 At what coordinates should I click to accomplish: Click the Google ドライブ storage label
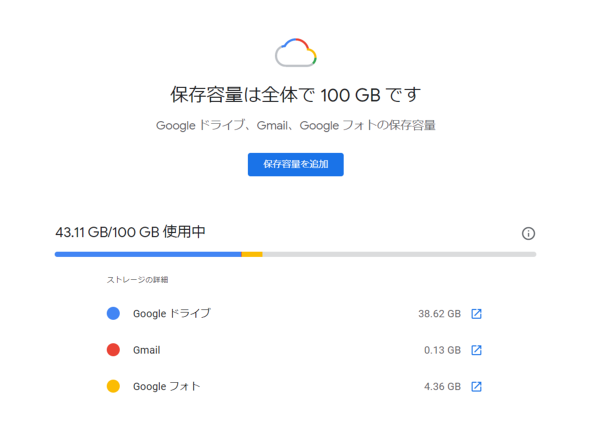point(172,313)
